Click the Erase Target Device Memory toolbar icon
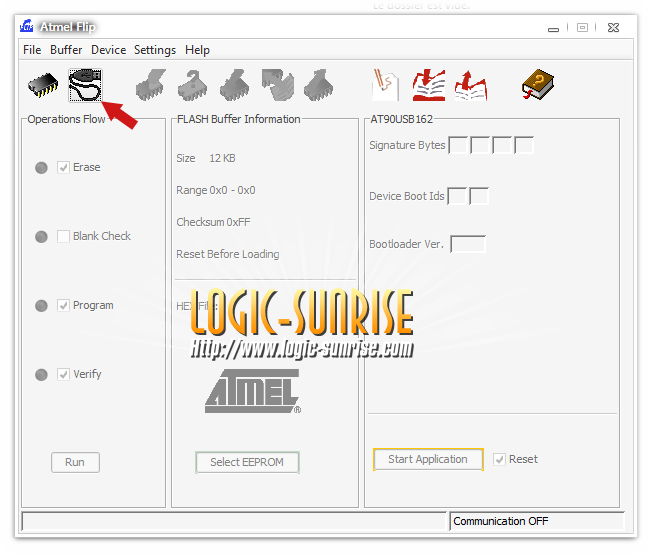The image size is (649, 554). tap(151, 85)
